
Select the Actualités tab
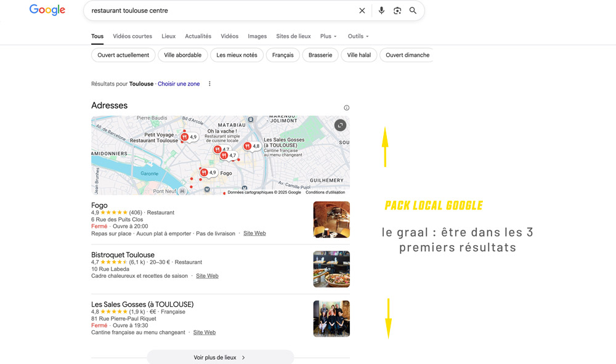[198, 36]
